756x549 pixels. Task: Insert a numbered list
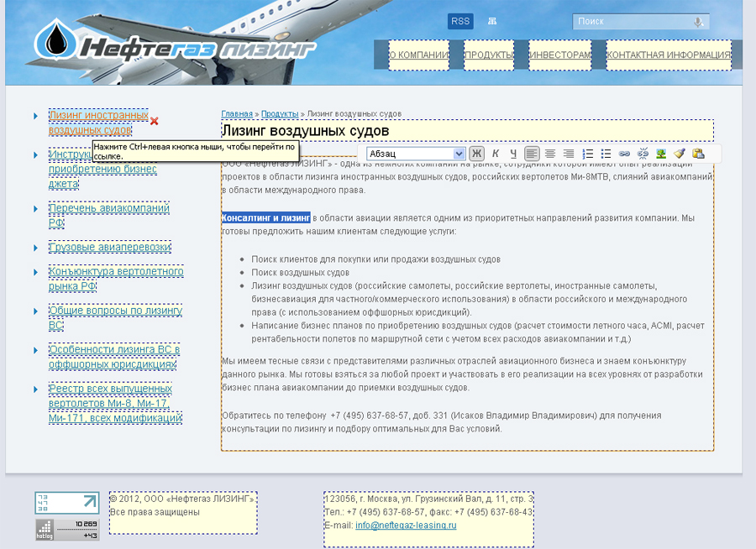pyautogui.click(x=588, y=154)
